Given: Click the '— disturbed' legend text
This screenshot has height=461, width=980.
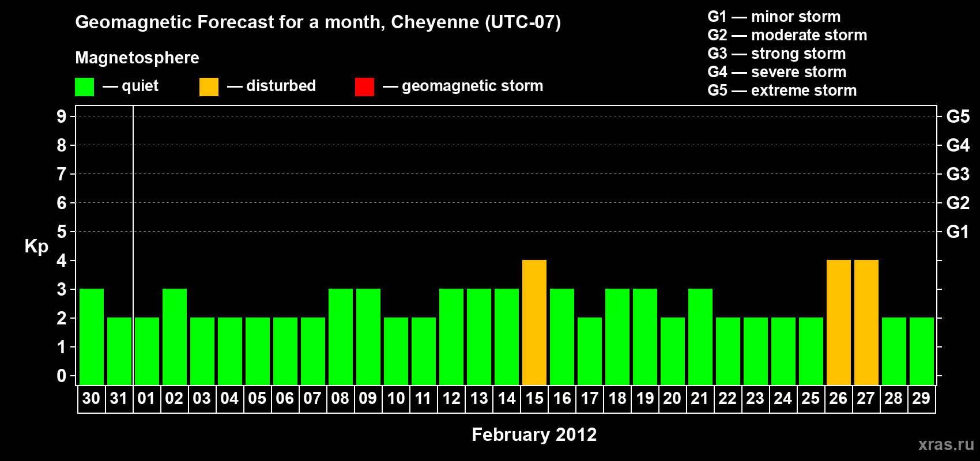Looking at the screenshot, I should tap(272, 86).
